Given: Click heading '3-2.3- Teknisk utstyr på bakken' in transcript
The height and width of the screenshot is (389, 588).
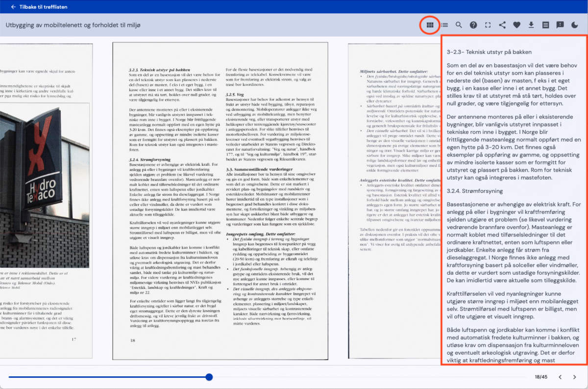Looking at the screenshot, I should point(490,52).
